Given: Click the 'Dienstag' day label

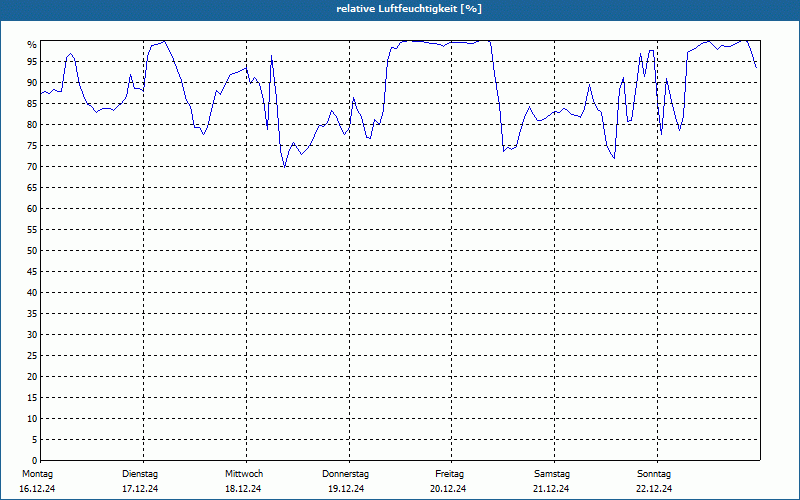Looking at the screenshot, I should point(140,474).
